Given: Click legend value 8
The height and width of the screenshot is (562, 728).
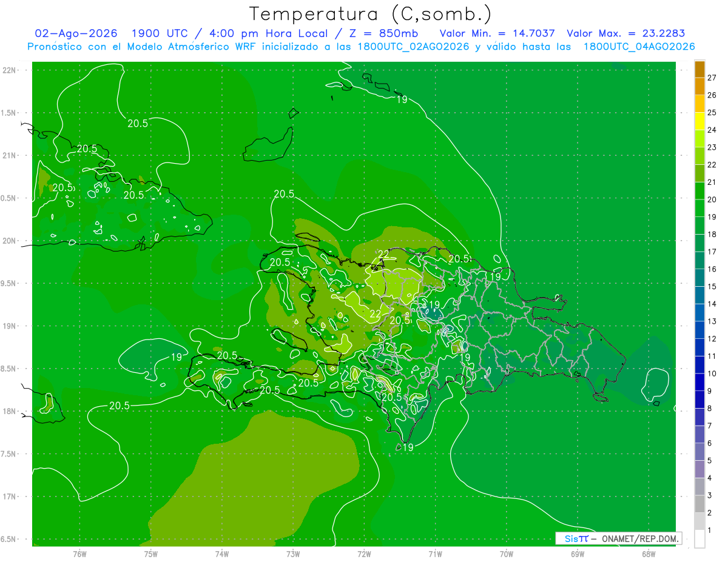Looking at the screenshot, I should [709, 409].
